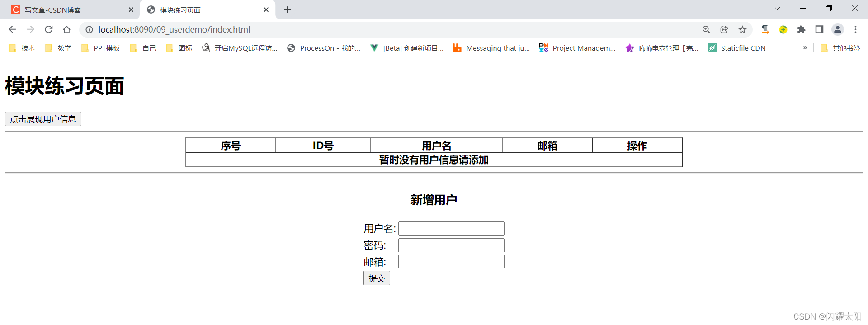Viewport: 868px width, 325px height.
Task: Expand hidden bookmarks with the » chevron
Action: (x=805, y=47)
